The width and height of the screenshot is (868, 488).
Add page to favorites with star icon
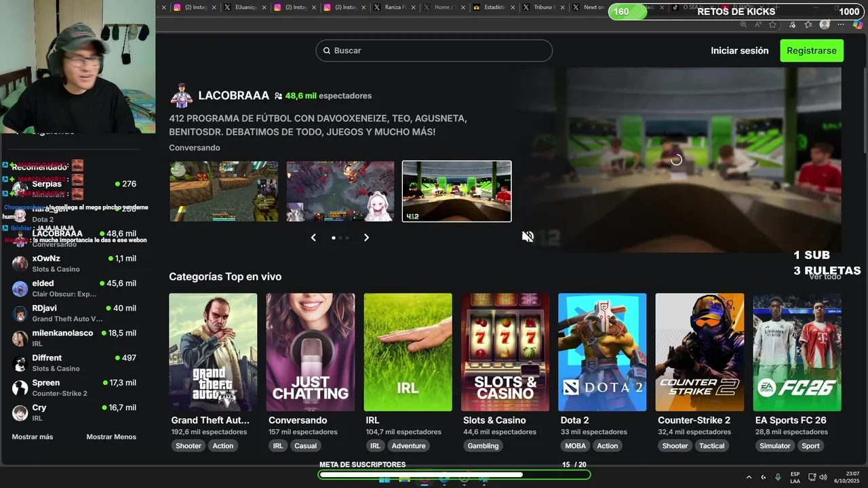pos(773,24)
